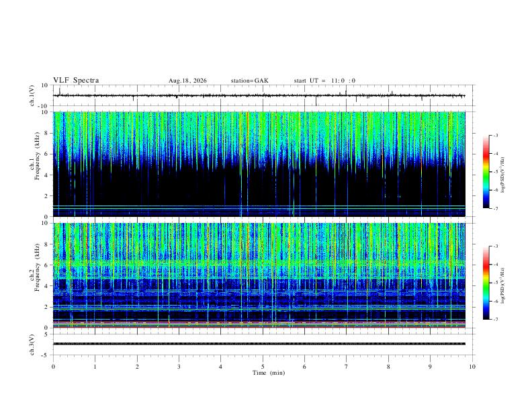Click the -3 label on upper colorbar
532x411 pixels.
coord(495,135)
